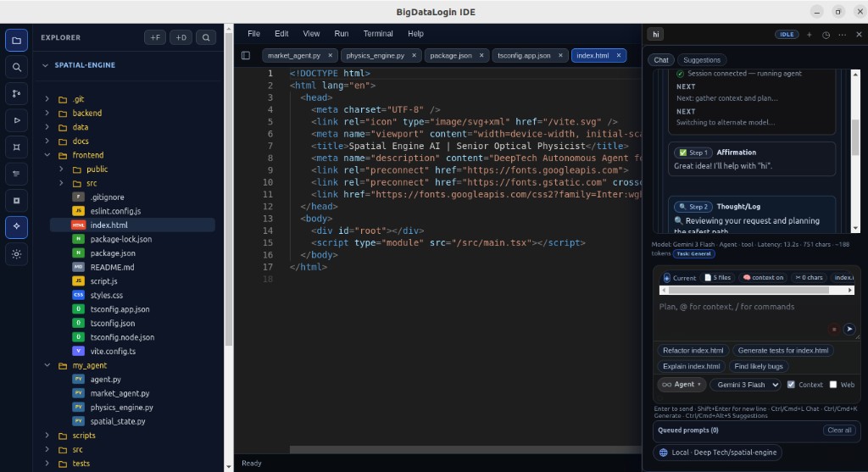Image resolution: width=868 pixels, height=472 pixels.
Task: Expand the scripts folder
Action: (47, 436)
